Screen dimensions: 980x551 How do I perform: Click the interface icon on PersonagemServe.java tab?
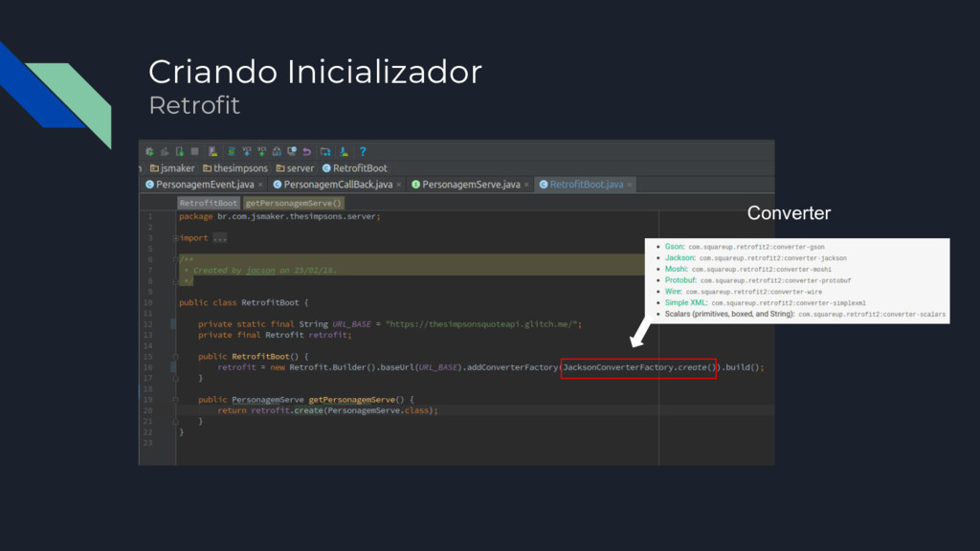click(415, 185)
